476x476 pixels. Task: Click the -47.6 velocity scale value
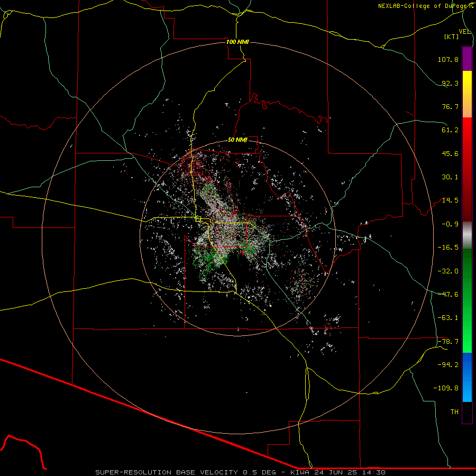pos(448,295)
